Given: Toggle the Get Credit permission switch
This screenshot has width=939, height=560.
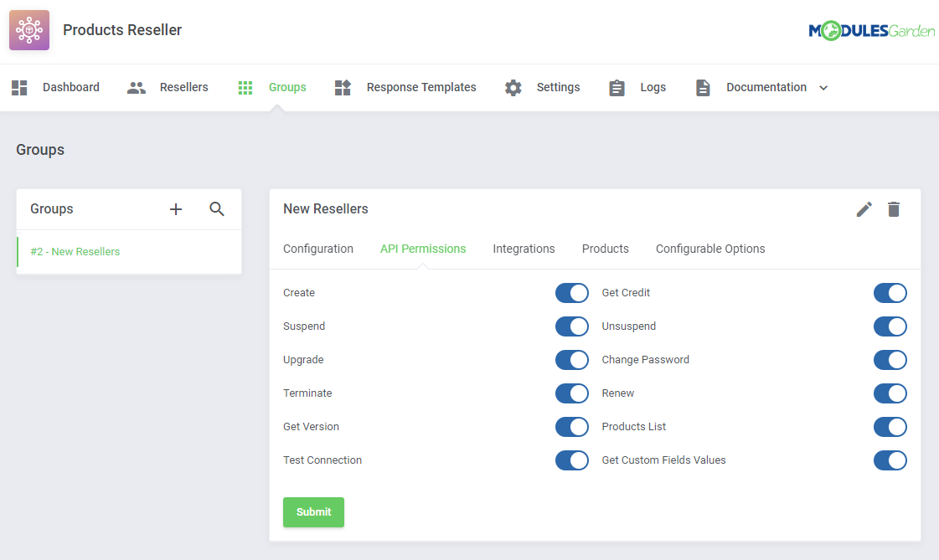Looking at the screenshot, I should [x=890, y=293].
